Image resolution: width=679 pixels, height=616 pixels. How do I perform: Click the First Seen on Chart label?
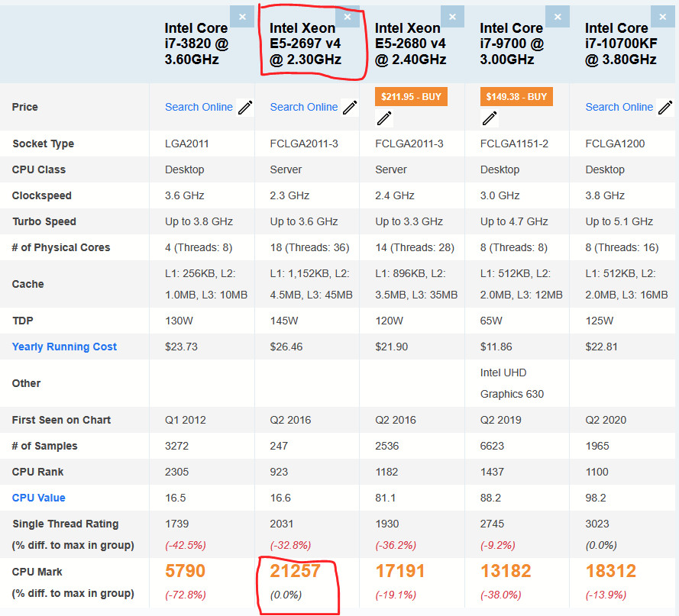click(x=61, y=420)
